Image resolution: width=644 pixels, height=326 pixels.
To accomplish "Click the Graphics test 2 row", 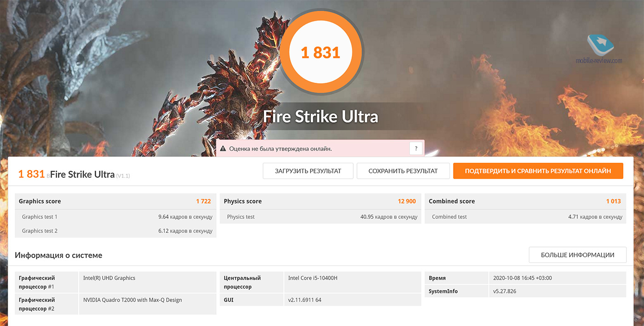I will click(x=115, y=231).
